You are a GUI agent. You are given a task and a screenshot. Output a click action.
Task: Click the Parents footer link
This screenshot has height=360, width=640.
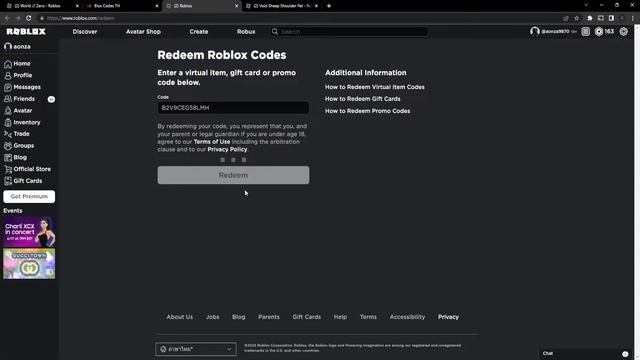[x=269, y=317]
